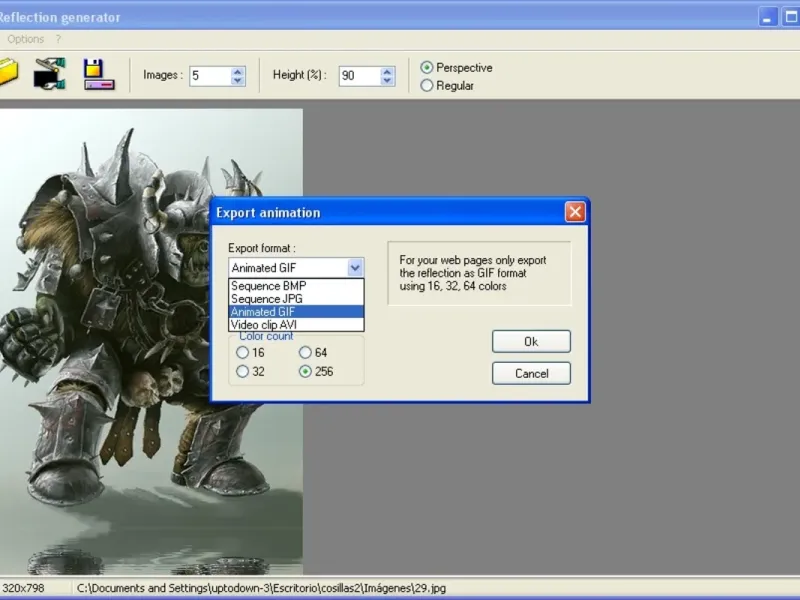Click the reflection generate icon in toolbar
This screenshot has height=600, width=800.
[49, 74]
